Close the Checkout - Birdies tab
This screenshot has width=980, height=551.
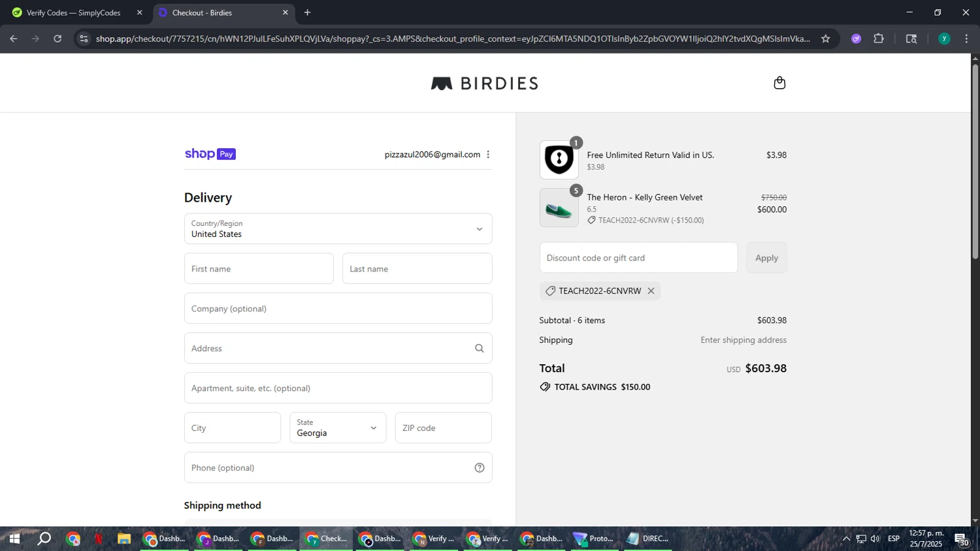pos(286,12)
